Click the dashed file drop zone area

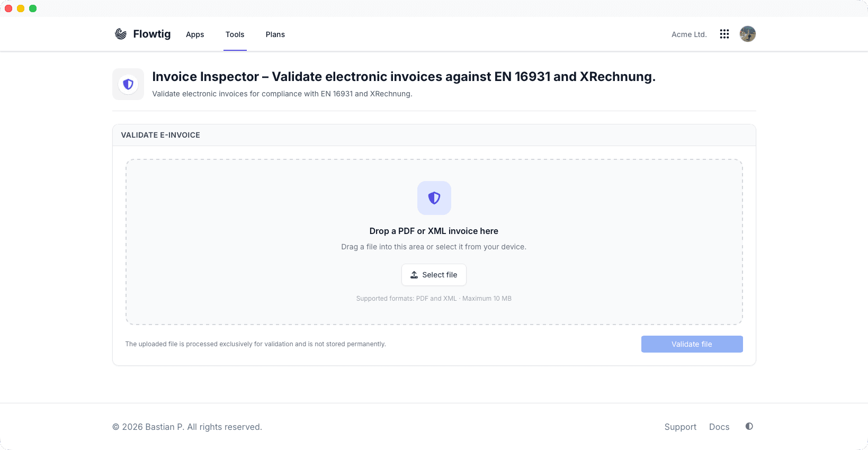pyautogui.click(x=434, y=242)
